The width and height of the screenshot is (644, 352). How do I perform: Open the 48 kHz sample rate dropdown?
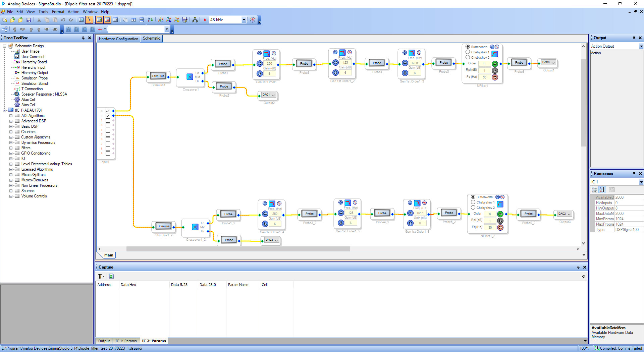tap(244, 20)
